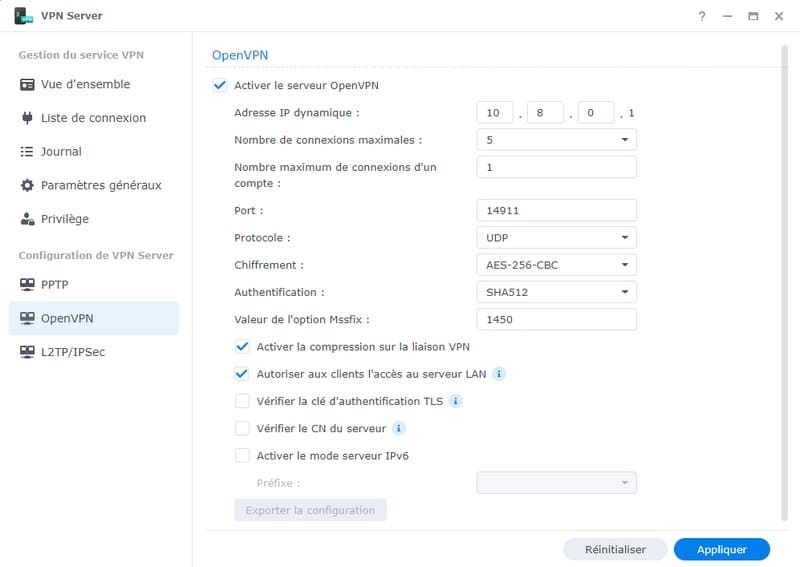800x567 pixels.
Task: Open the help question mark icon
Action: tap(702, 16)
